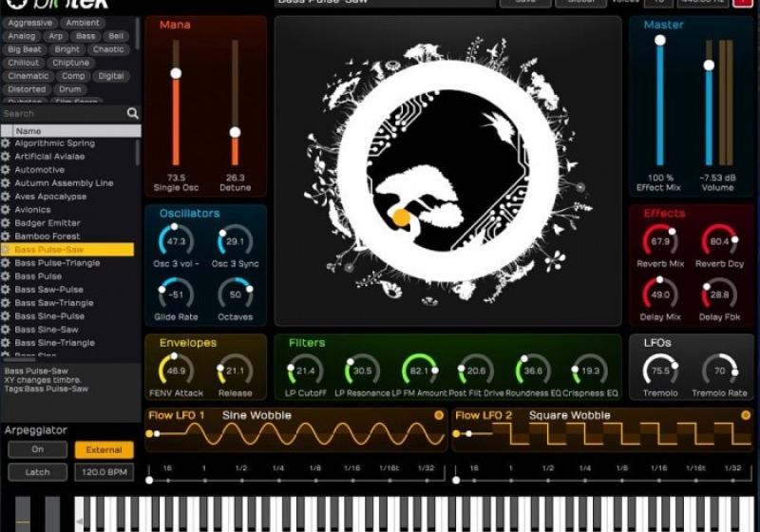
Task: Click the Flow LFO 1 rate slider handle
Action: pyautogui.click(x=149, y=480)
